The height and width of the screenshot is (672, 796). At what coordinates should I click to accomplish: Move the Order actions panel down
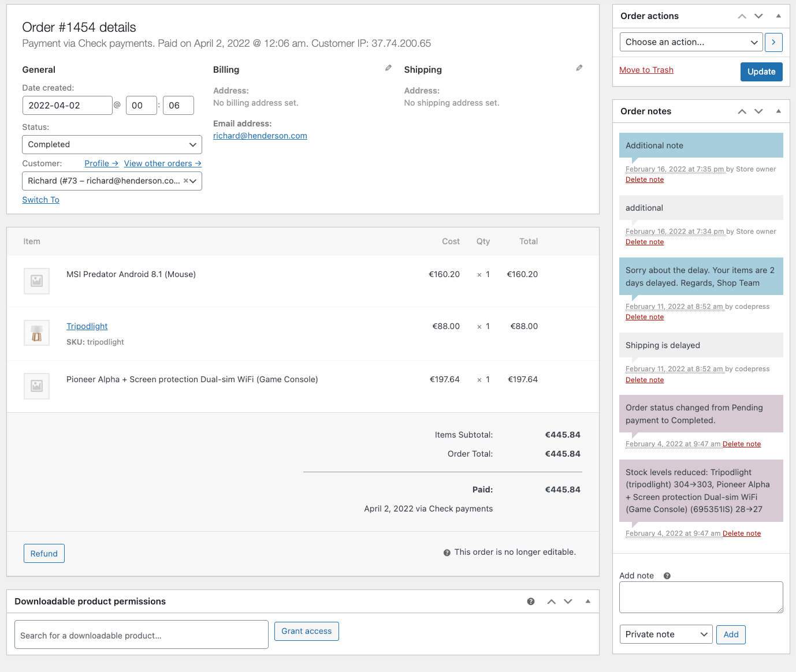pos(758,16)
